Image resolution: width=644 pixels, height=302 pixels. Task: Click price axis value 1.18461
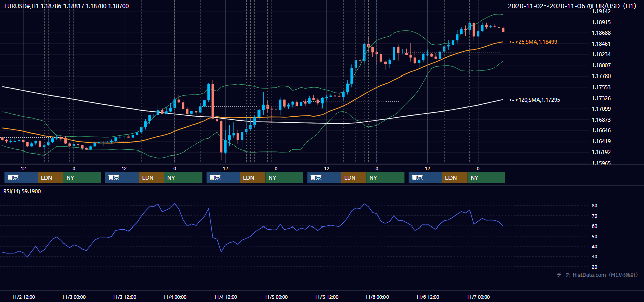(601, 44)
